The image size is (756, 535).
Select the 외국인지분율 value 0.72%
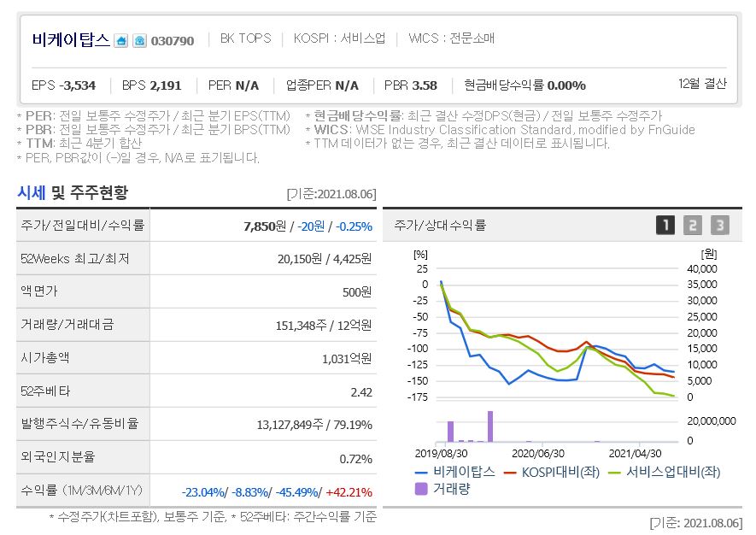(356, 459)
